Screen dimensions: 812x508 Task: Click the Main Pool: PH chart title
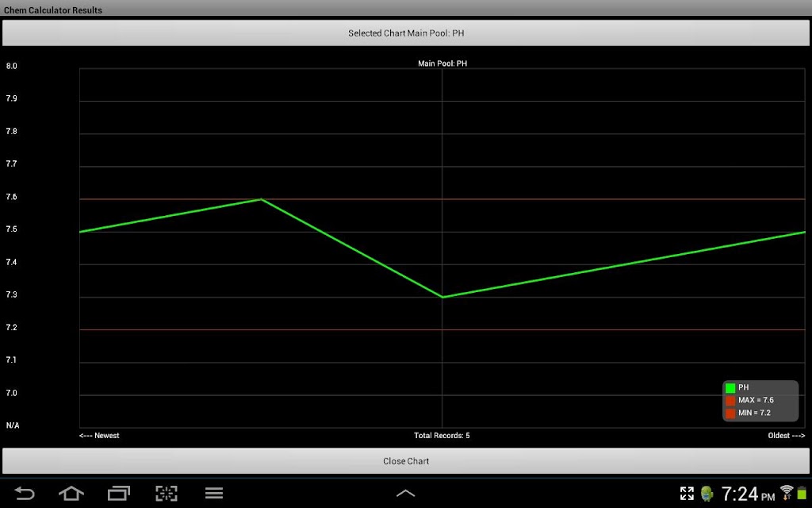click(442, 63)
